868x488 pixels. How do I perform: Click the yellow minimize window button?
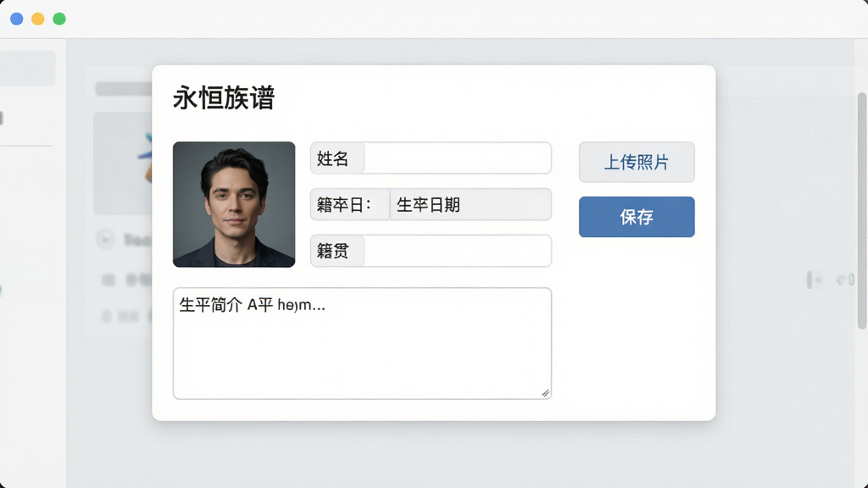pyautogui.click(x=37, y=19)
